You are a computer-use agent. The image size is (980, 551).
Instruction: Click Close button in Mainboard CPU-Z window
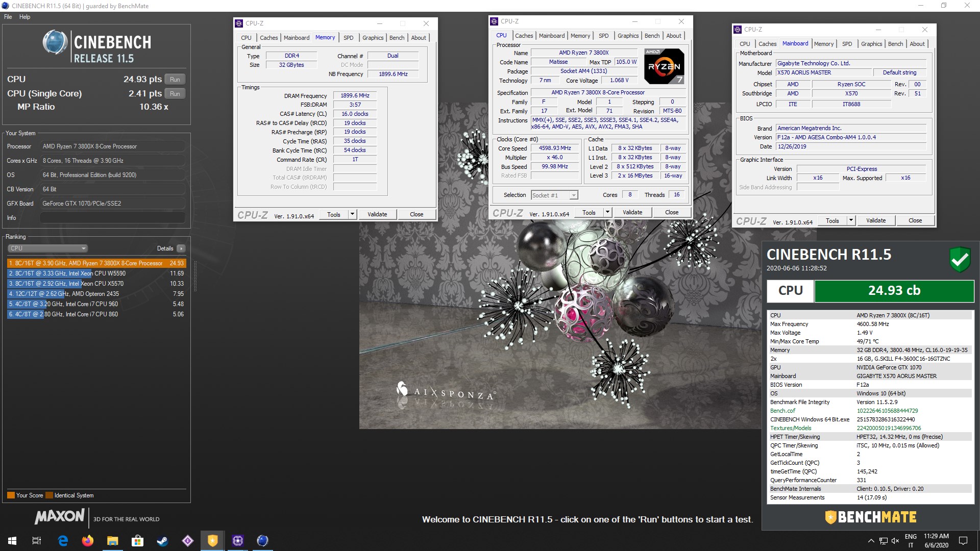915,221
